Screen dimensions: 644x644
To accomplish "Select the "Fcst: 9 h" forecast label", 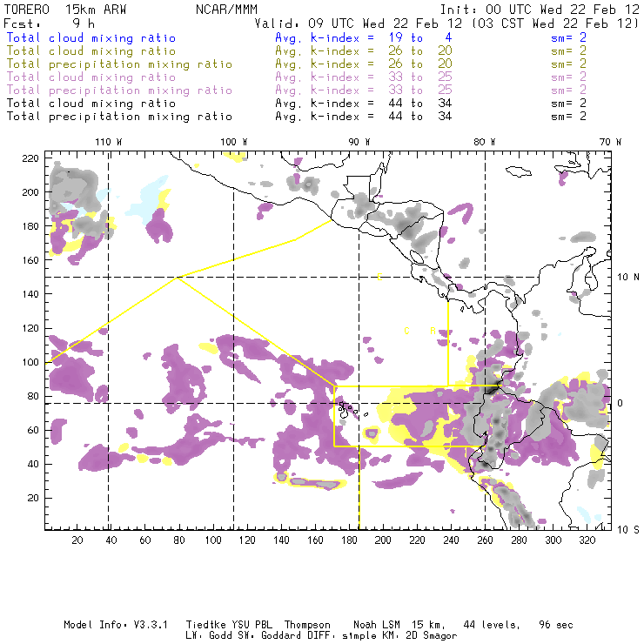I will (50, 23).
